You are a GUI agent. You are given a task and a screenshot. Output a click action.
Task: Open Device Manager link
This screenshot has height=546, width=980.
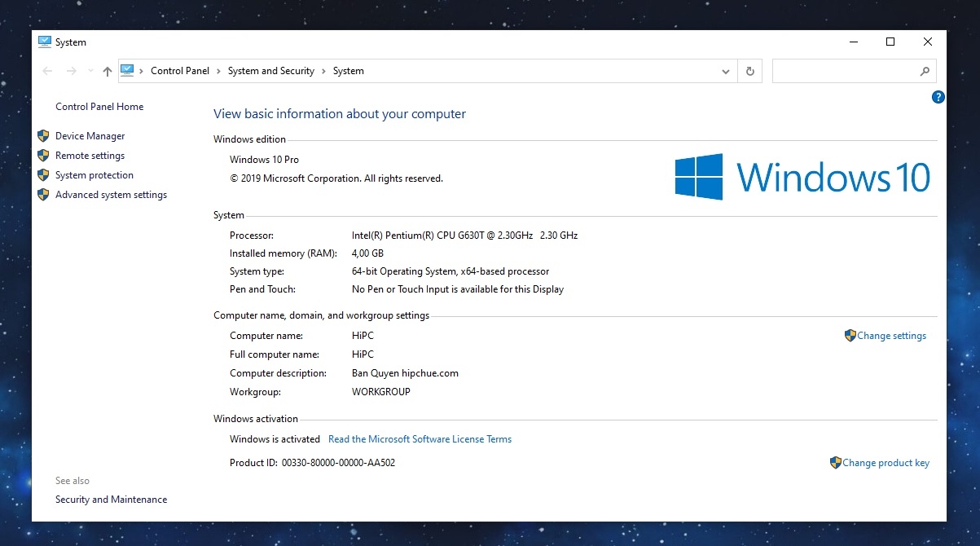[x=90, y=136]
